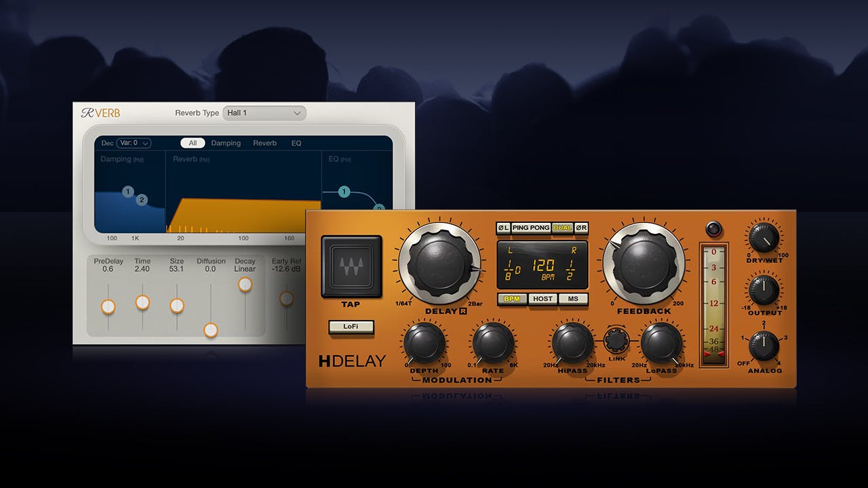Screen dimensions: 868x488
Task: Open the Reverb Type dropdown
Action: (x=264, y=113)
